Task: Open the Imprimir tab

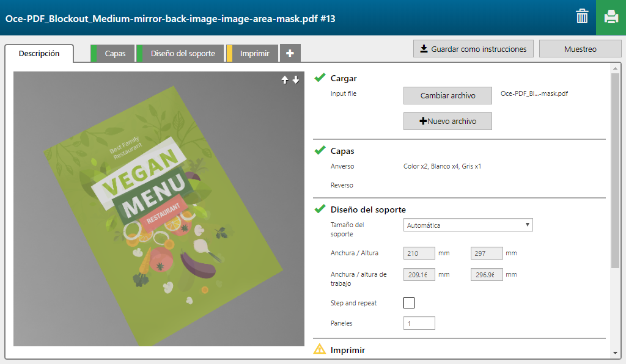Action: (x=252, y=53)
